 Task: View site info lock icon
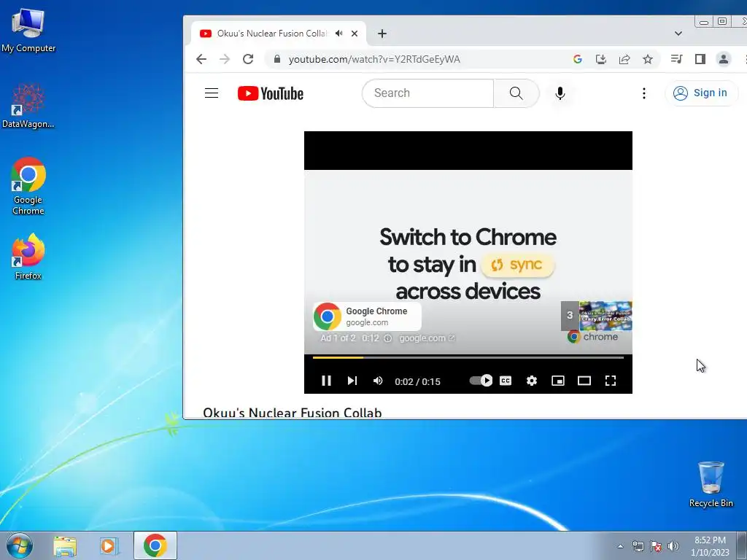click(277, 59)
